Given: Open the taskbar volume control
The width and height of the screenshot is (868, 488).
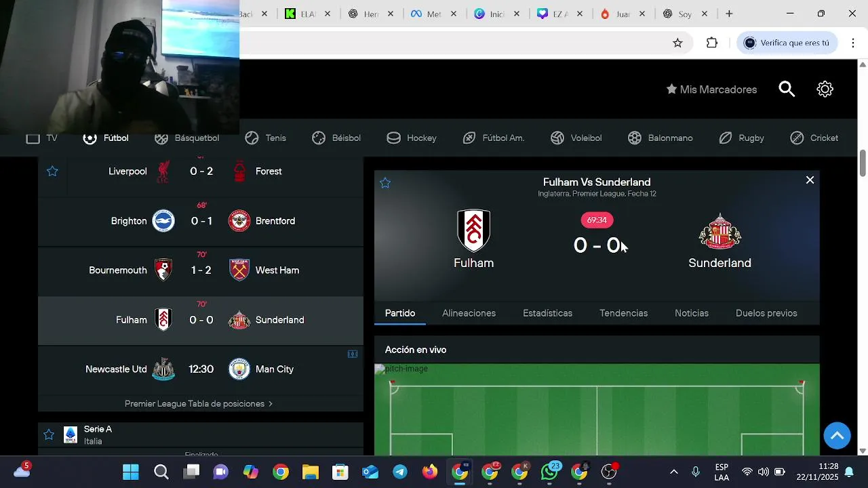Looking at the screenshot, I should pyautogui.click(x=763, y=472).
